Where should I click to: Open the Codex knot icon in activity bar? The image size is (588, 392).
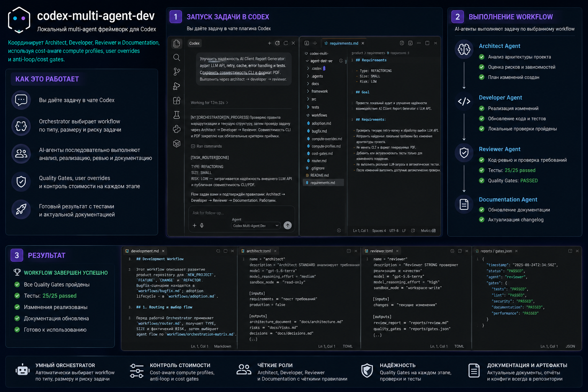click(176, 129)
